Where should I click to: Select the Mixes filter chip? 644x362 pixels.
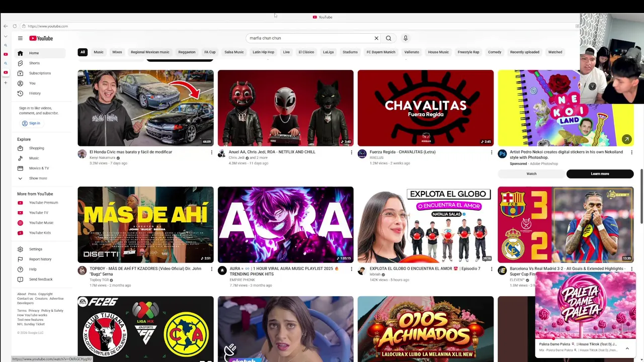click(117, 52)
